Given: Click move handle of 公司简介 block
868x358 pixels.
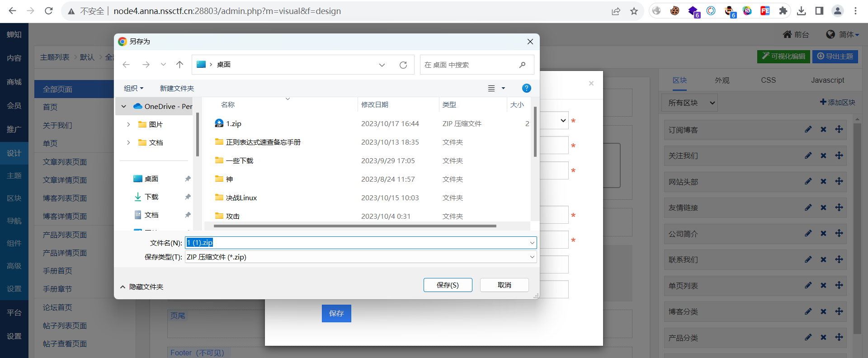Looking at the screenshot, I should tap(839, 233).
